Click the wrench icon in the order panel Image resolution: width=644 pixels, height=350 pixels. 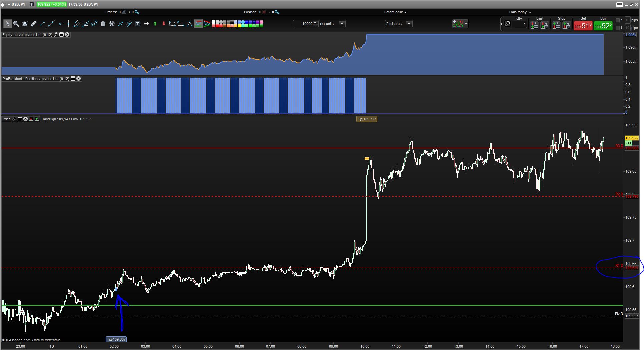(507, 24)
